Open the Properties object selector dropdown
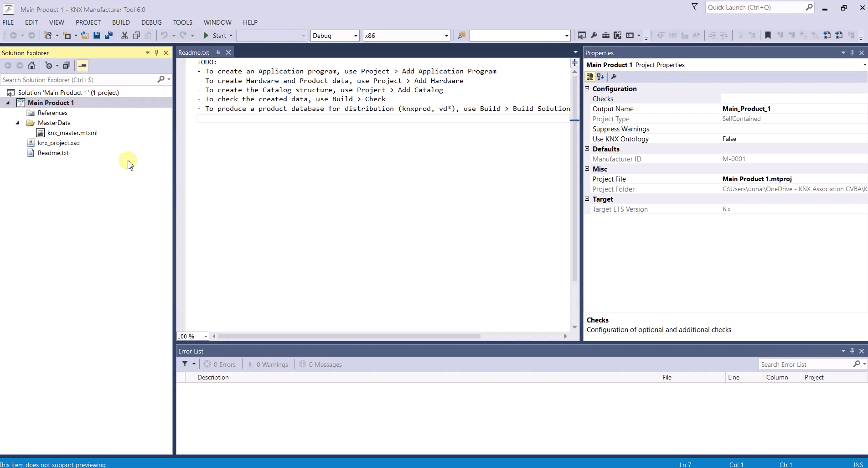 pos(864,65)
